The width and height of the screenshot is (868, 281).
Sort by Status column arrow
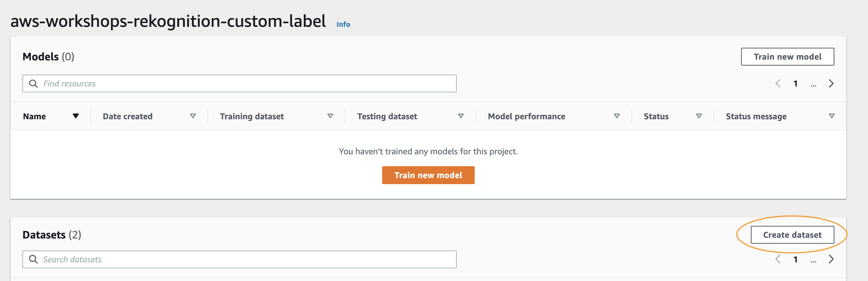coord(699,116)
